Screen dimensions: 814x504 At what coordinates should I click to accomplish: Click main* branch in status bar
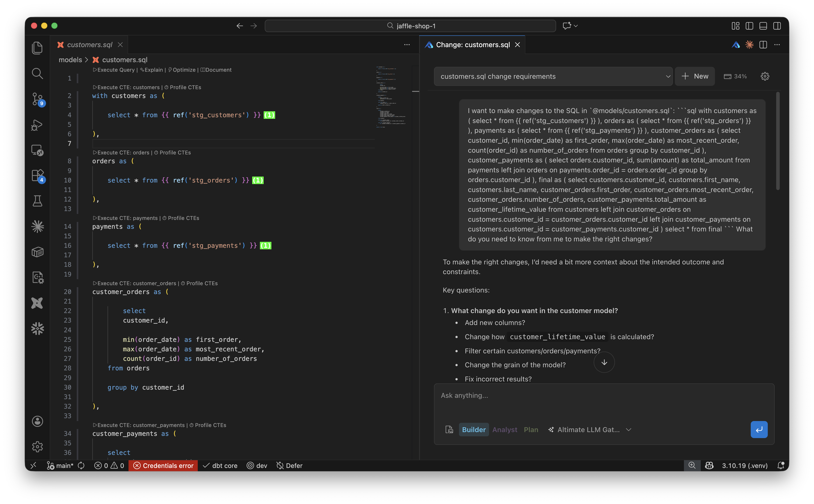[60, 466]
